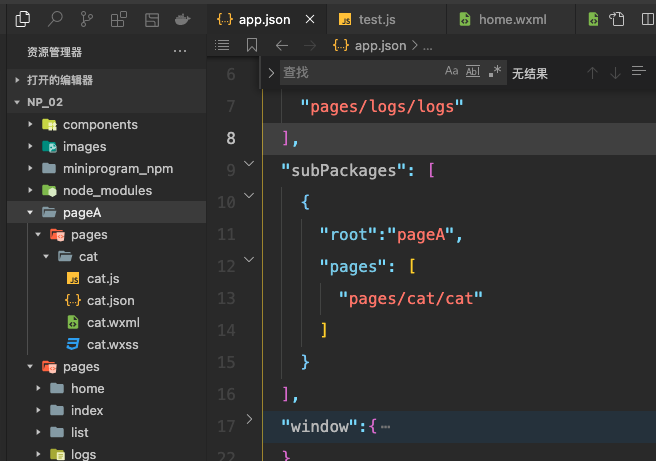The image size is (656, 461).
Task: Open the Search sidebar icon
Action: (x=55, y=19)
